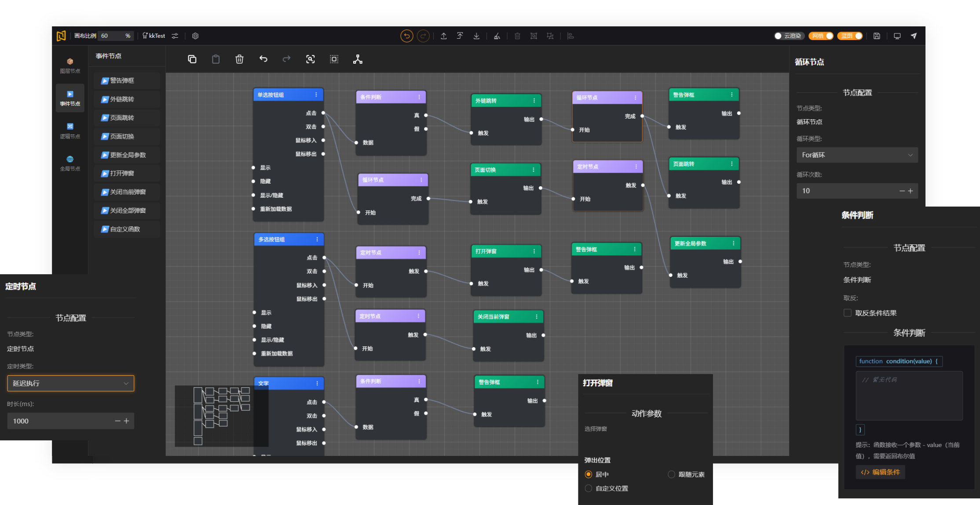Open the For循环 loop type dropdown
980x505 pixels.
click(857, 155)
